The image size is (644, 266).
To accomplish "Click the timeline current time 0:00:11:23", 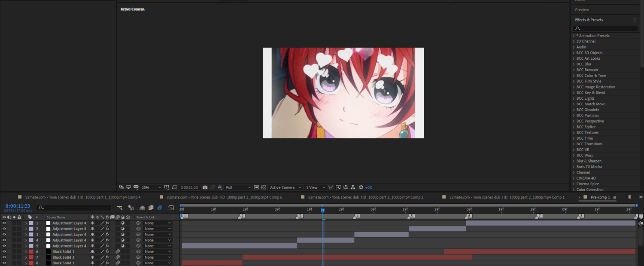I will pos(18,206).
